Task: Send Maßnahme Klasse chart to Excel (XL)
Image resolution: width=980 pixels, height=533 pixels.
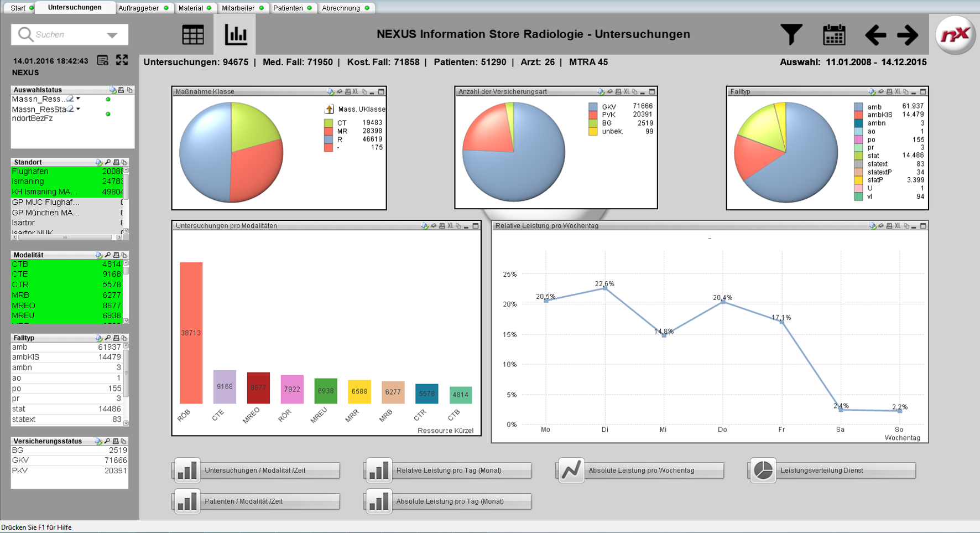Action: point(356,92)
